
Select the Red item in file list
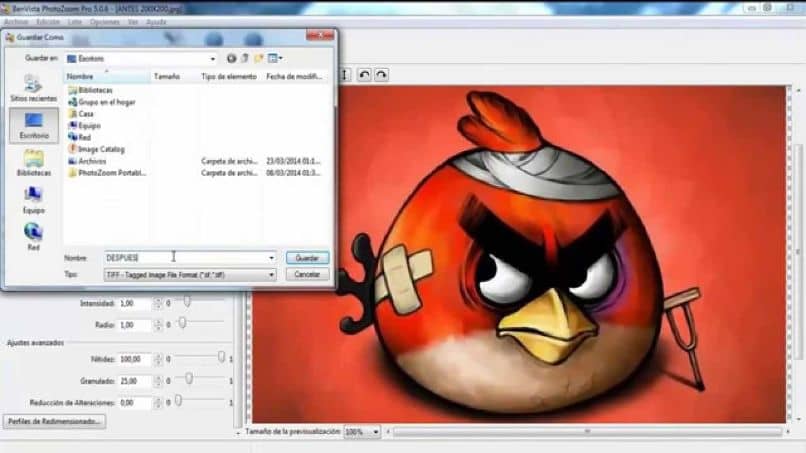(x=80, y=137)
